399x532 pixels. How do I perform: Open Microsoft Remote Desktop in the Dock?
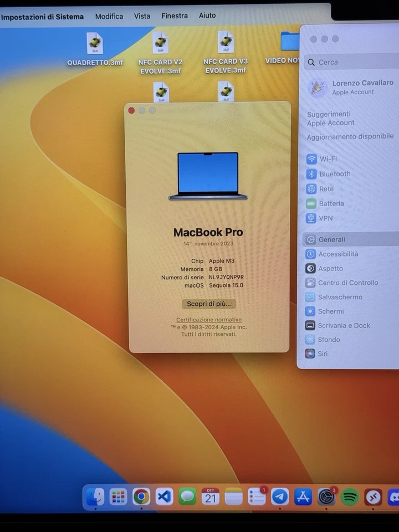[x=373, y=498]
